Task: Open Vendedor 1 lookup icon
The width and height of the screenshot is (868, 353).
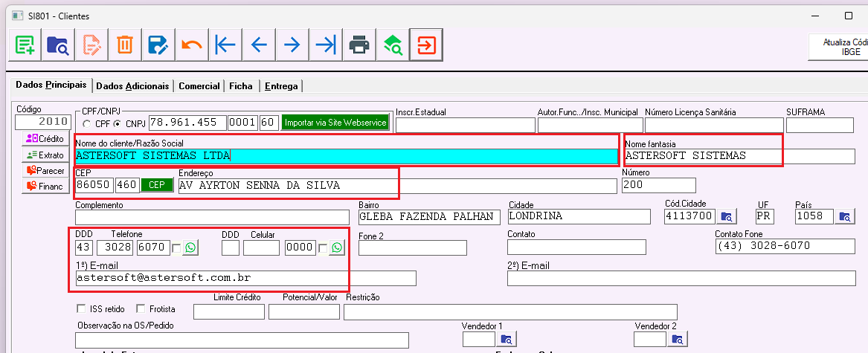Action: (x=507, y=339)
